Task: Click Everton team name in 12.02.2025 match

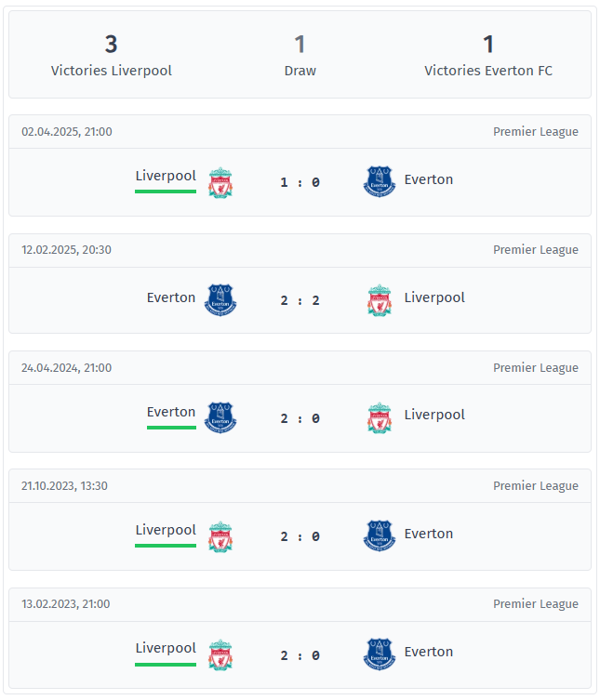Action: click(171, 297)
